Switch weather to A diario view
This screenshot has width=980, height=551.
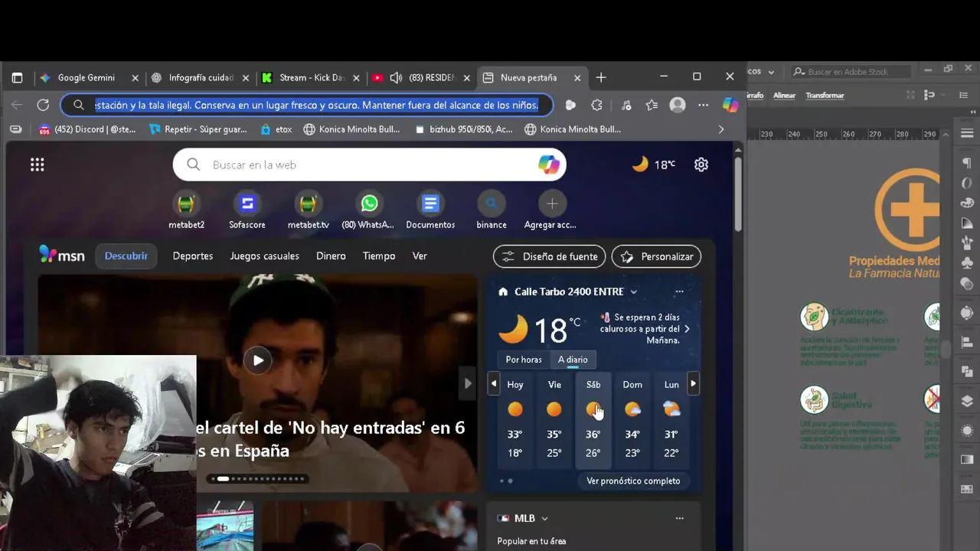point(573,360)
